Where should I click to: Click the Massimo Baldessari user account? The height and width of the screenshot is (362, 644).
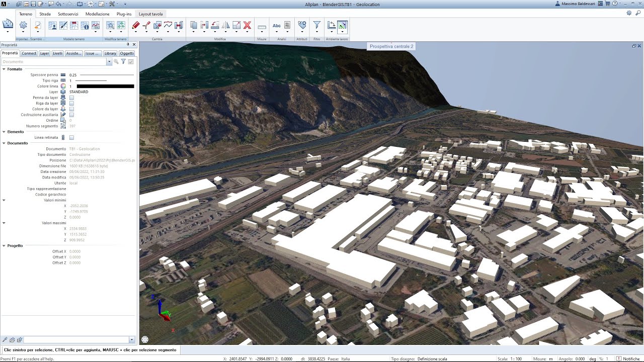click(576, 4)
